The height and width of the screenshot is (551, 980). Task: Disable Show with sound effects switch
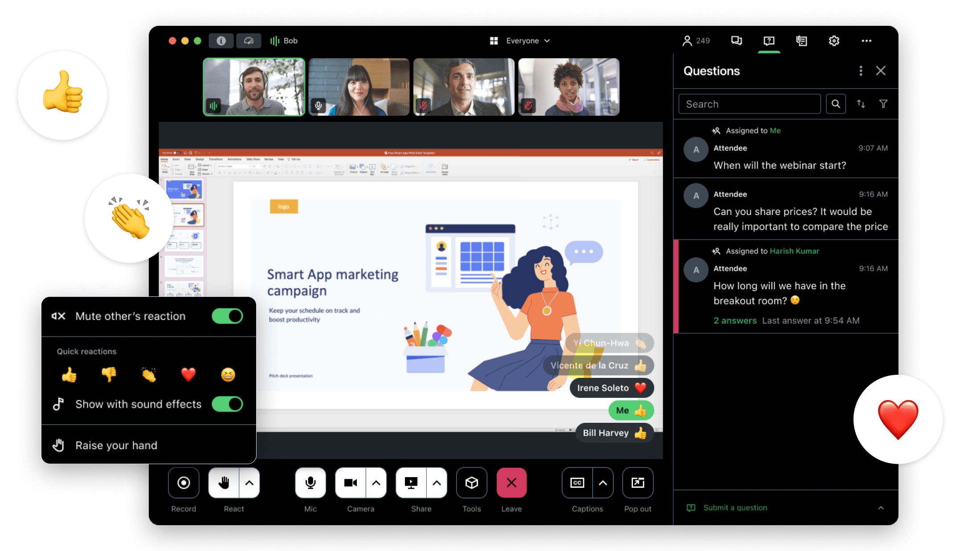coord(227,404)
